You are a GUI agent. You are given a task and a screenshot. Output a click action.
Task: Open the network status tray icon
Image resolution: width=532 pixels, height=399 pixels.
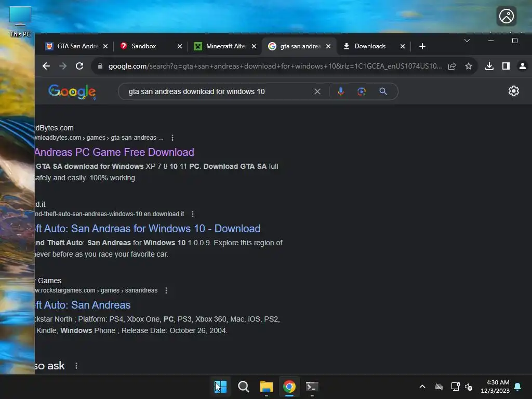pos(455,387)
